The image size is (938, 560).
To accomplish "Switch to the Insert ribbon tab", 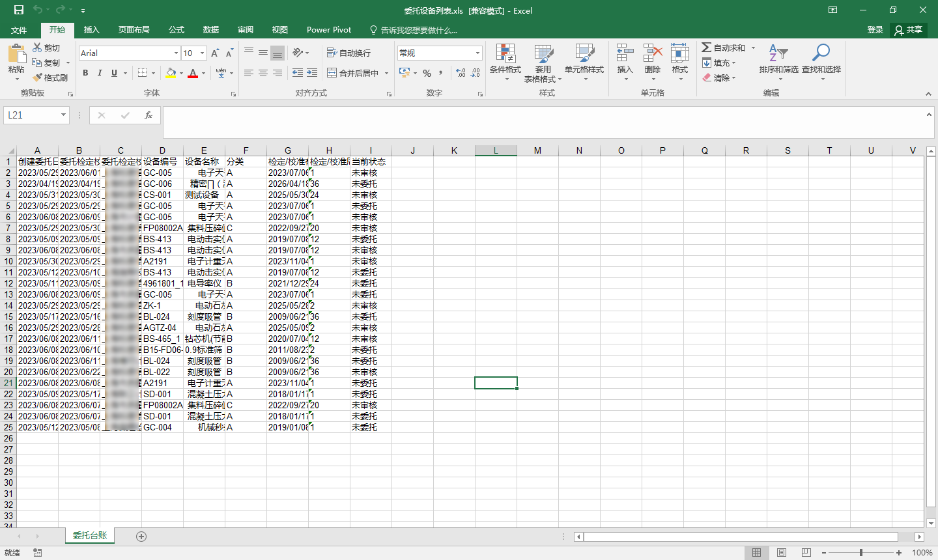I will tap(92, 30).
